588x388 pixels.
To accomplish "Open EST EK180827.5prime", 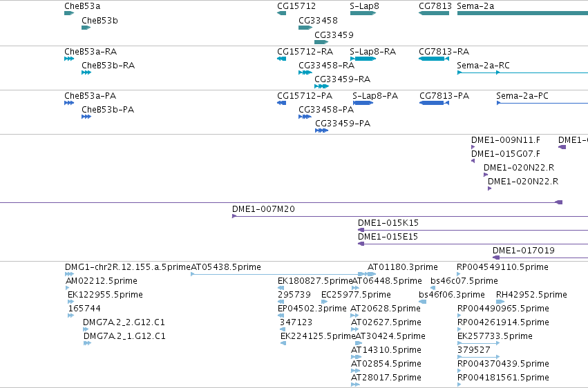I will pyautogui.click(x=315, y=281).
